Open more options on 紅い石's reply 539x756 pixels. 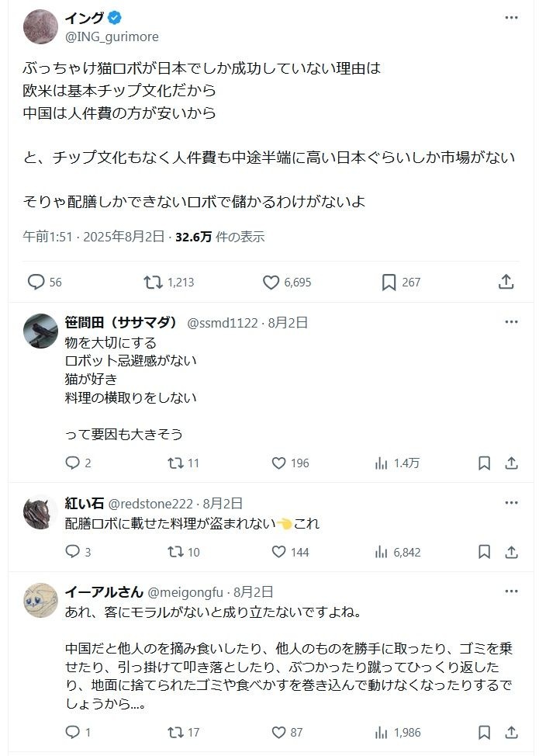[x=511, y=503]
